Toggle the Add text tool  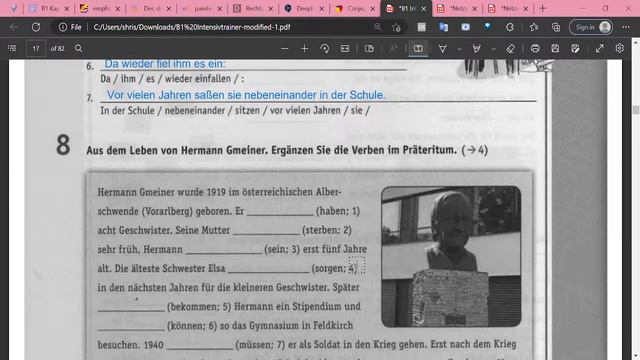coord(418,49)
